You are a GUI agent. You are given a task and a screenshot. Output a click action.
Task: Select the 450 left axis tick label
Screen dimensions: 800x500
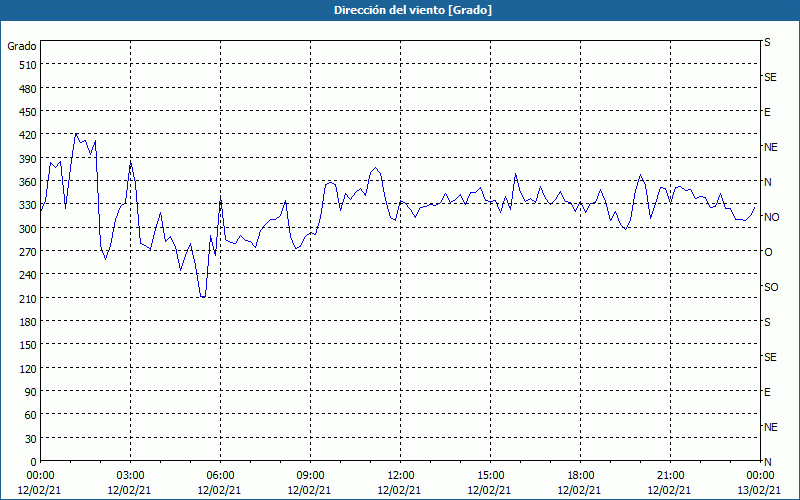point(28,112)
